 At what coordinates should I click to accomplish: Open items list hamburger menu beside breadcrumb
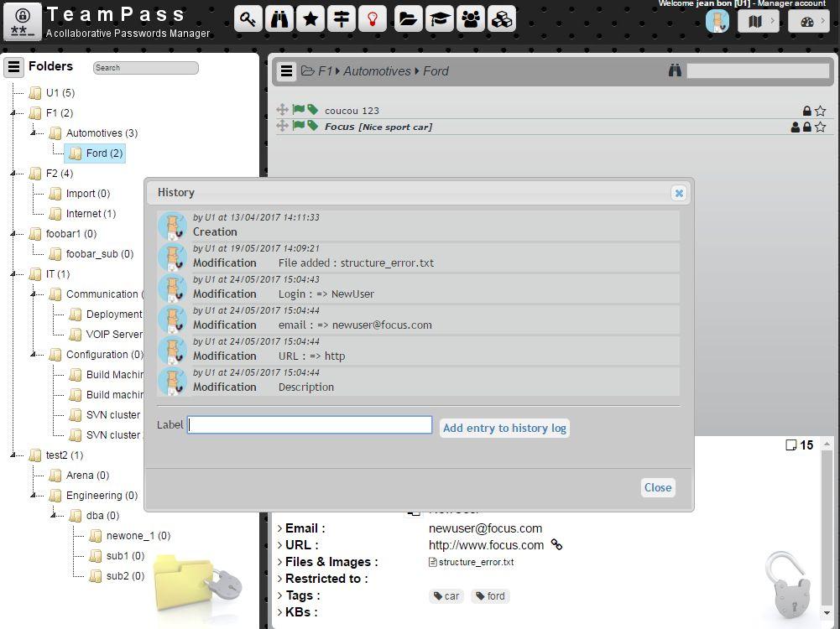tap(287, 70)
